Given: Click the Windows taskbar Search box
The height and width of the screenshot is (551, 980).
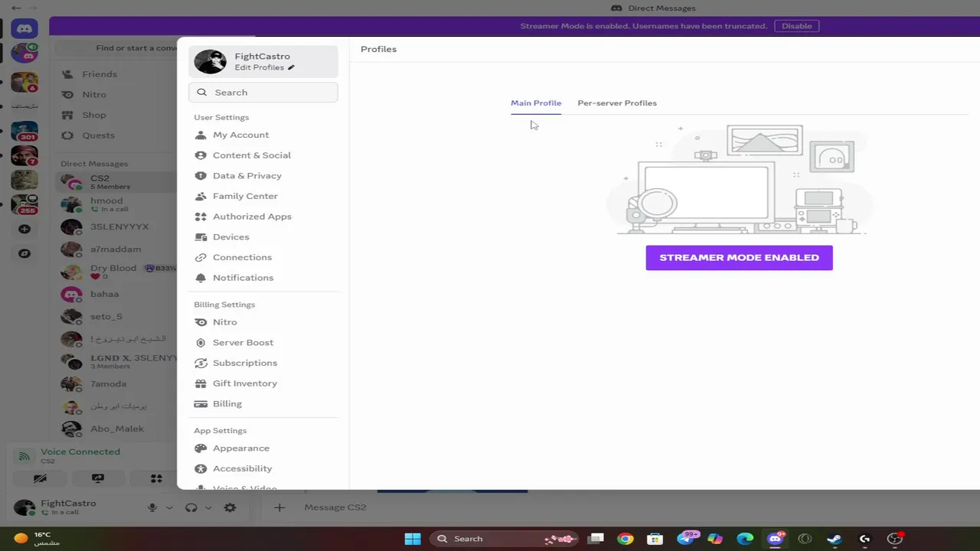Looking at the screenshot, I should point(502,539).
